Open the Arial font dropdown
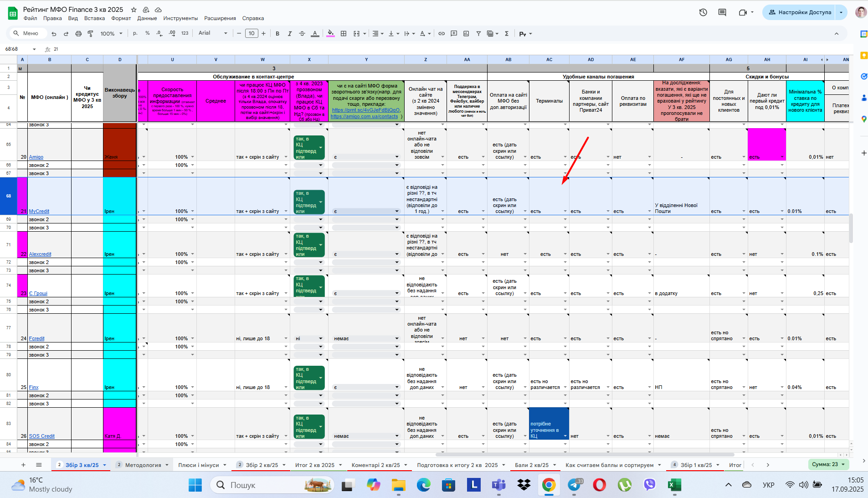The image size is (868, 498). (213, 33)
